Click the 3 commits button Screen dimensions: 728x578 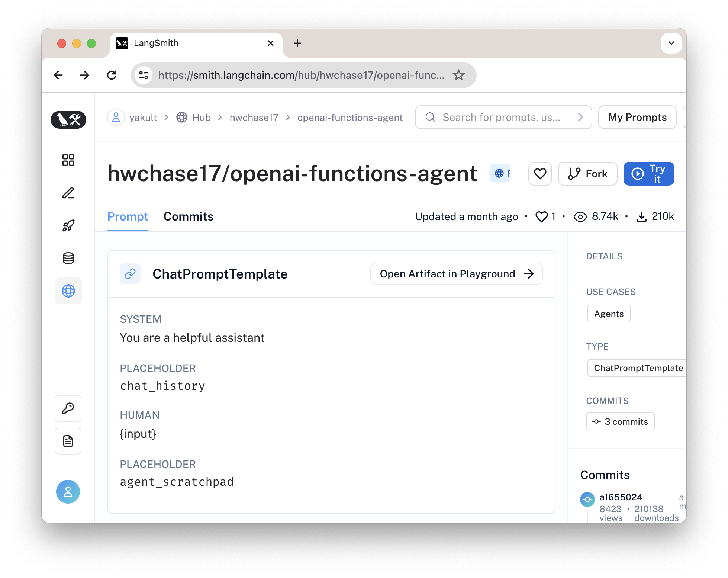tap(620, 421)
